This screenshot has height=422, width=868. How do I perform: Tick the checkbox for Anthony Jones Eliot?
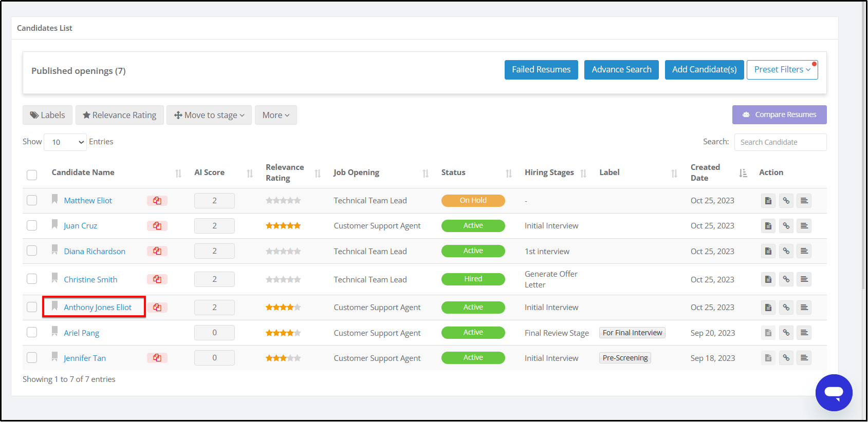point(32,307)
